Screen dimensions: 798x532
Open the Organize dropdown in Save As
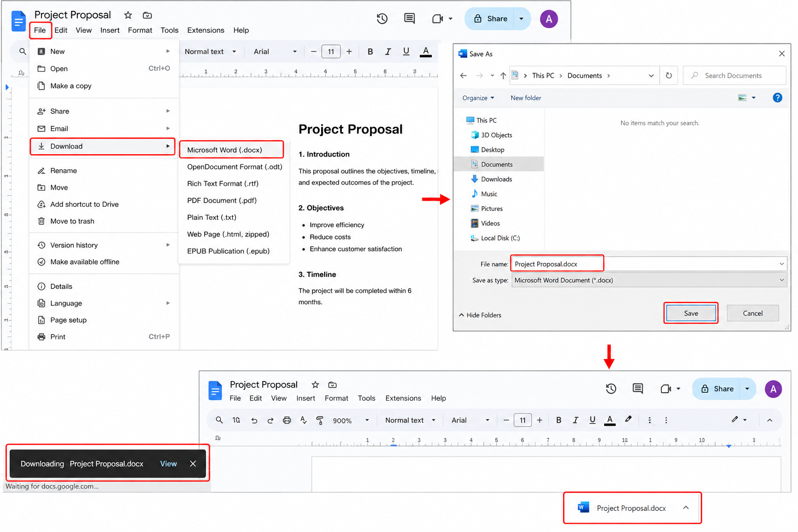tap(478, 98)
